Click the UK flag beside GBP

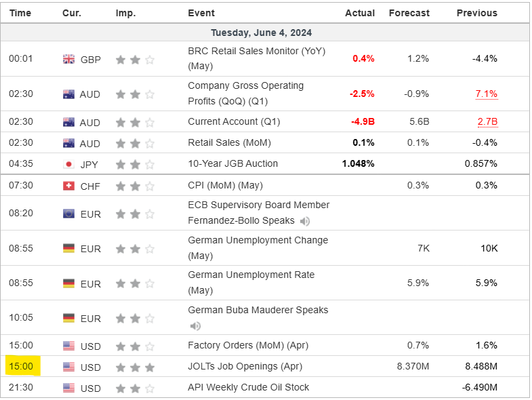click(68, 59)
